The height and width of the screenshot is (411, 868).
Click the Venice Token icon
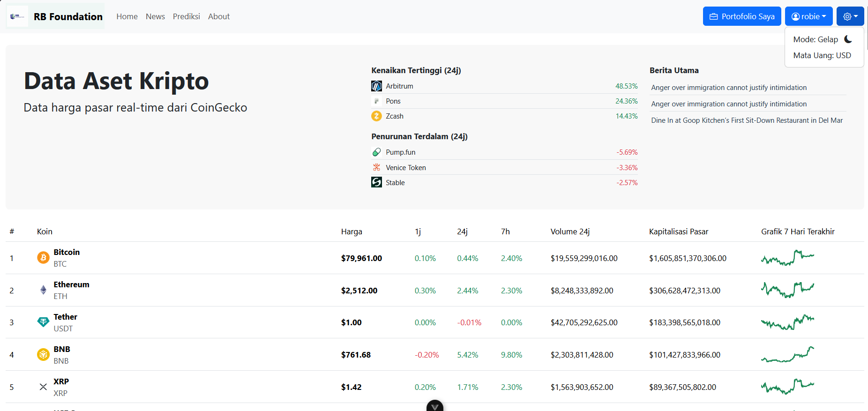pyautogui.click(x=376, y=167)
